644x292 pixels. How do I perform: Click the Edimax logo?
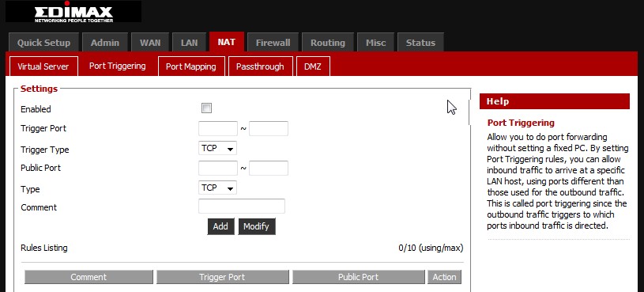[x=73, y=12]
